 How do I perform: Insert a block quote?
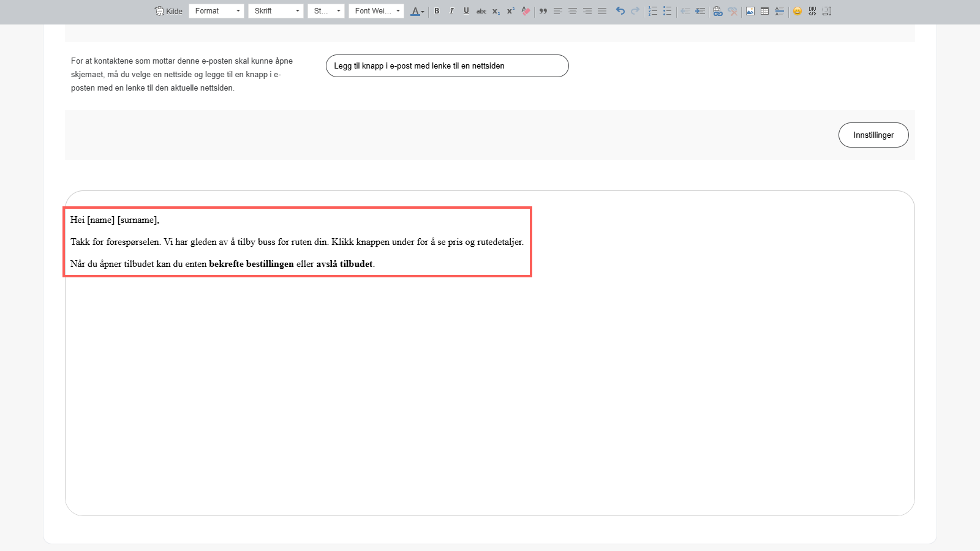pyautogui.click(x=543, y=11)
